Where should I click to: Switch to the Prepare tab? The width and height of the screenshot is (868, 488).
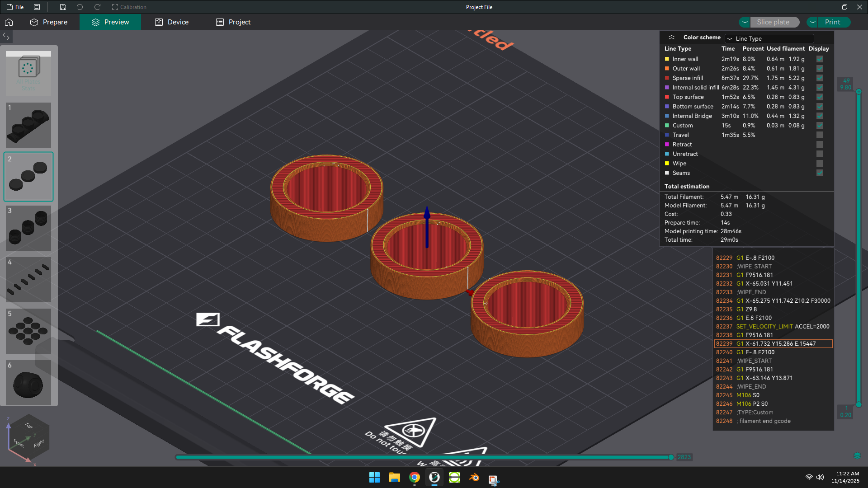tap(49, 22)
